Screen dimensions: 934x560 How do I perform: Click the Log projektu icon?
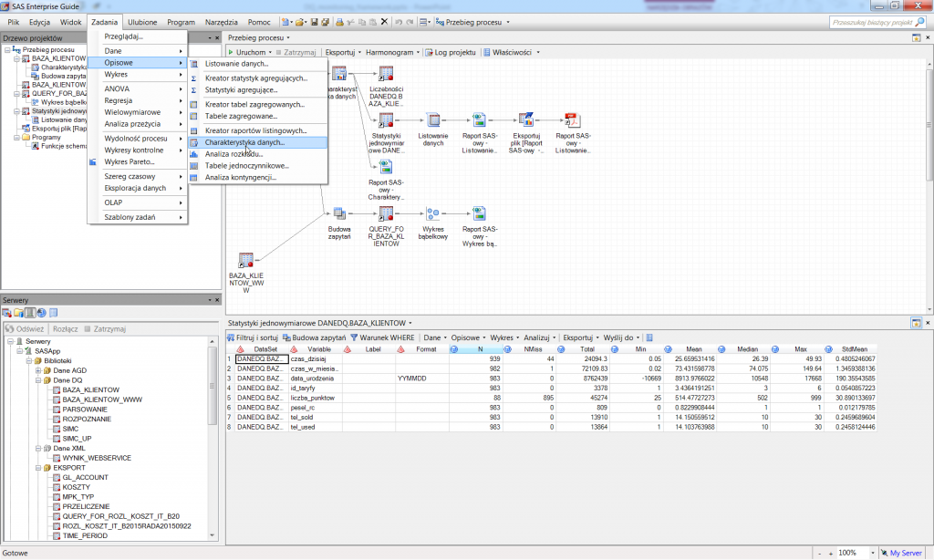tap(429, 52)
